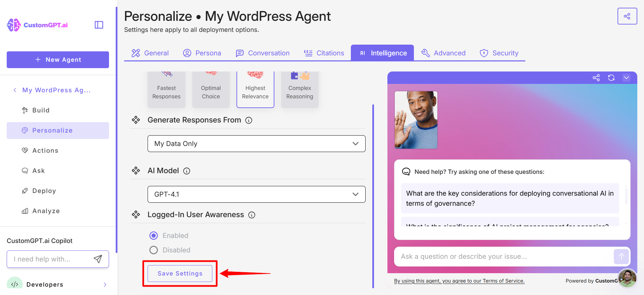Click the Developers code icon
644x295 pixels.
coord(14,284)
